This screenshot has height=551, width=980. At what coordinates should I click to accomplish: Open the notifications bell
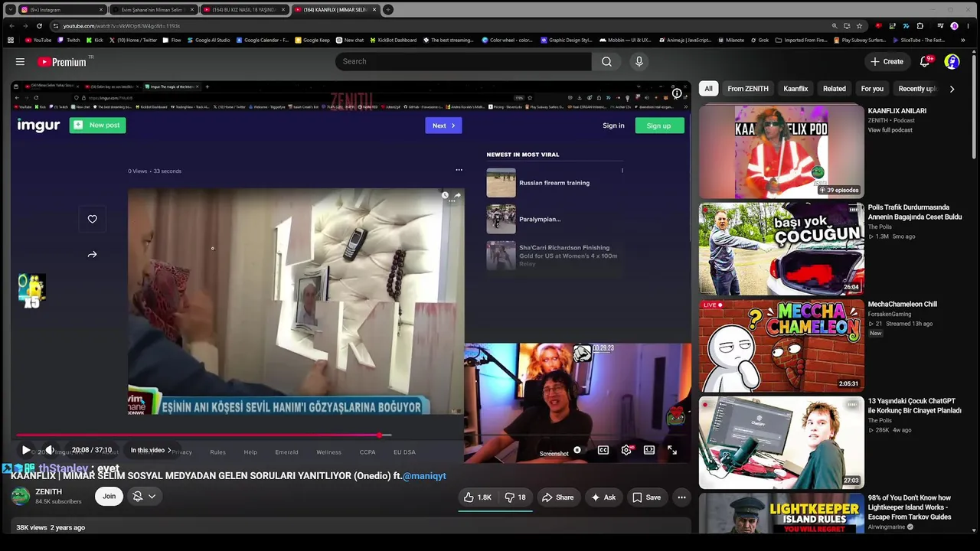point(925,61)
